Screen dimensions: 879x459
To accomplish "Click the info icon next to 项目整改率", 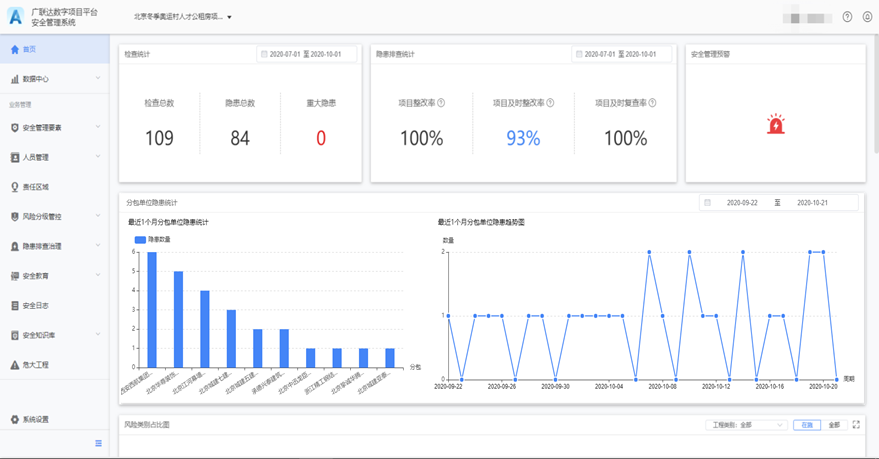I will (441, 103).
